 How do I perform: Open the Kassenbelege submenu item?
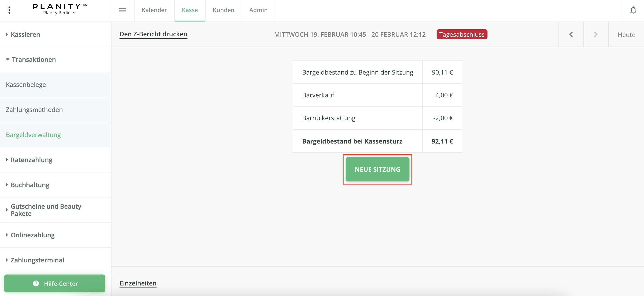point(26,85)
